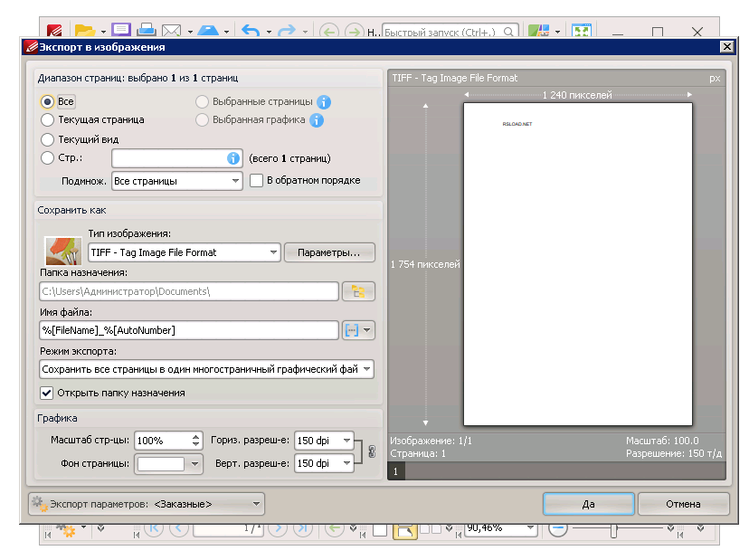
Task: Click info icon next to Выбранные страницы
Action: (x=323, y=101)
